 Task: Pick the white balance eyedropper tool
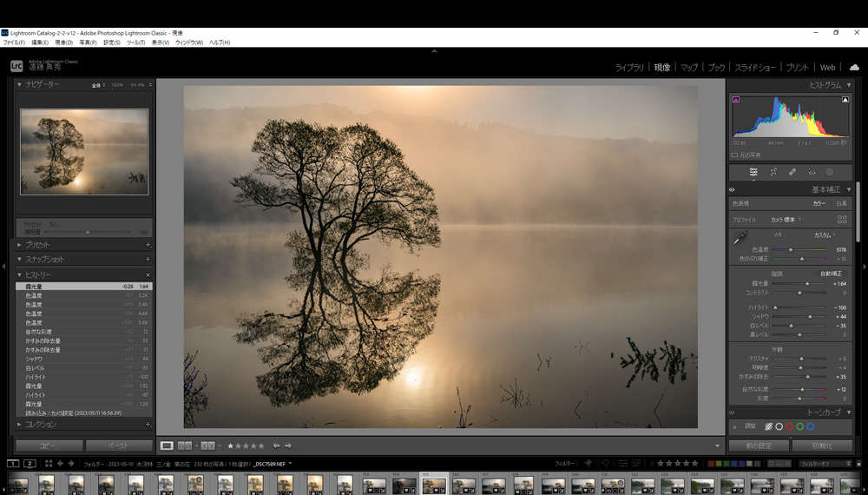[740, 238]
